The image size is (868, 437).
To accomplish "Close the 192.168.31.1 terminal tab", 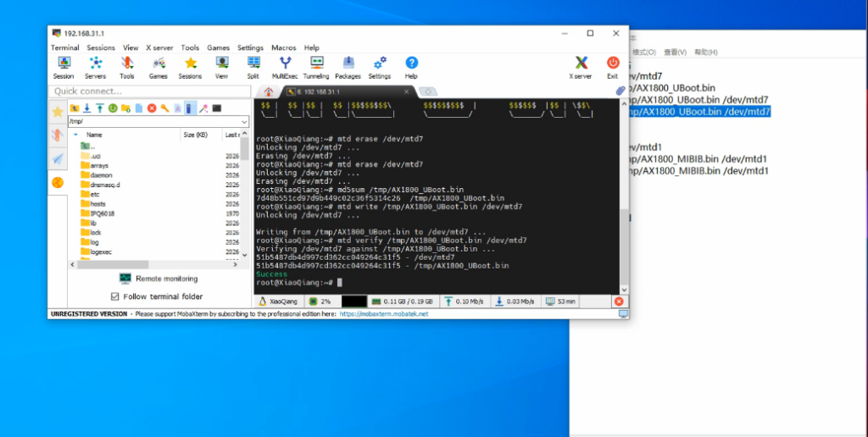I will click(x=406, y=91).
